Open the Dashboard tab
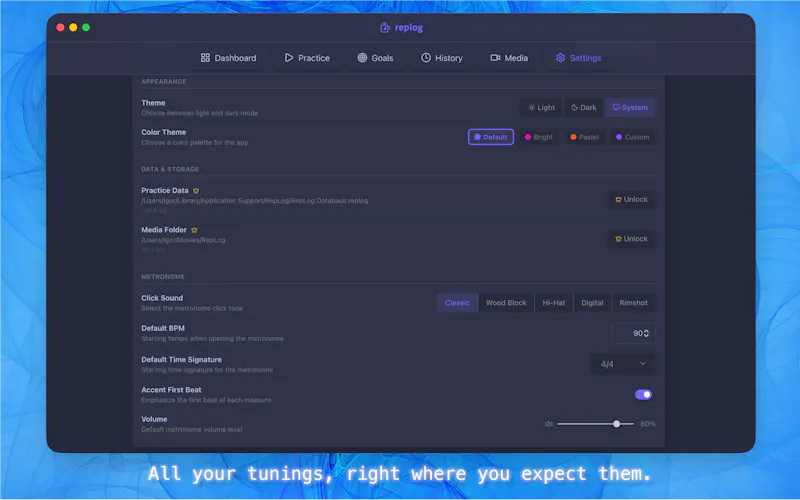This screenshot has width=800, height=500. [229, 58]
